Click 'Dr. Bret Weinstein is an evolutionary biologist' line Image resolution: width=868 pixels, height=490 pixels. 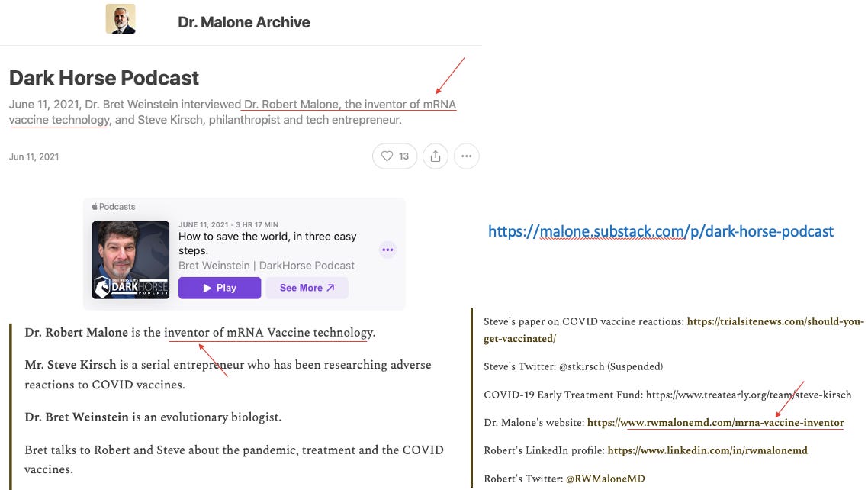[153, 417]
